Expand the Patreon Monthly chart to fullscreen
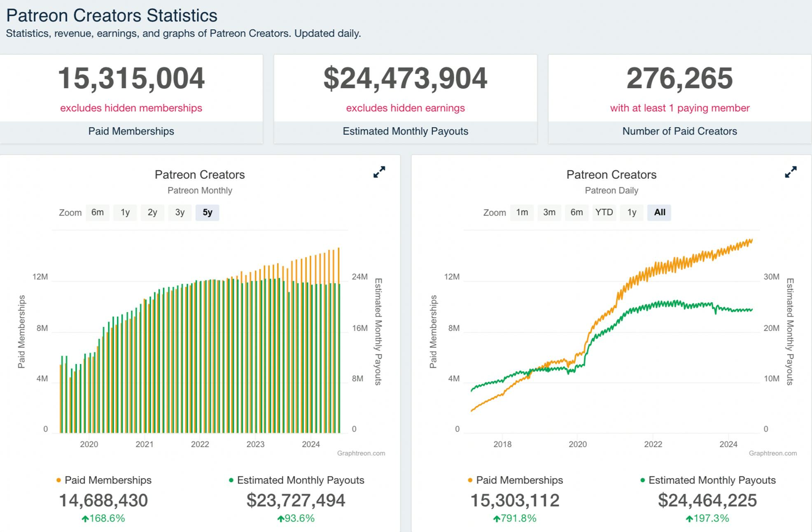This screenshot has height=532, width=812. [379, 172]
